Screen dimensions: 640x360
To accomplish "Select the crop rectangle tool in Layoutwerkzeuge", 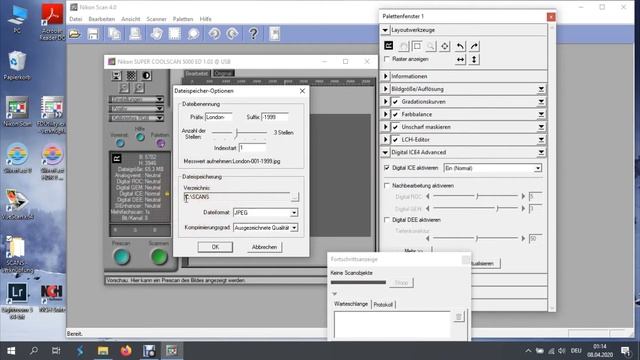I will [x=417, y=46].
